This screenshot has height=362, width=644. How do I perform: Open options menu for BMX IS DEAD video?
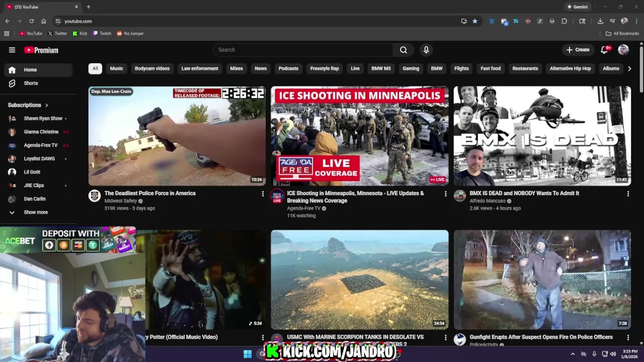click(x=628, y=194)
